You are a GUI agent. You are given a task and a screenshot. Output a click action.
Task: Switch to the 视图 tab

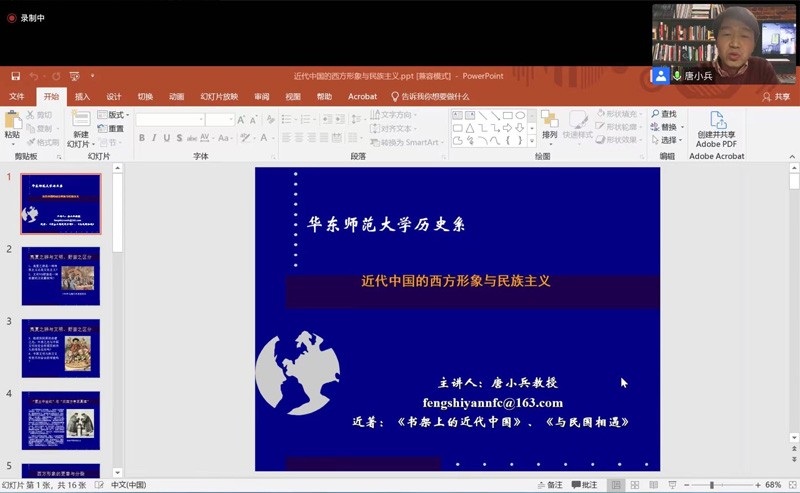click(293, 96)
